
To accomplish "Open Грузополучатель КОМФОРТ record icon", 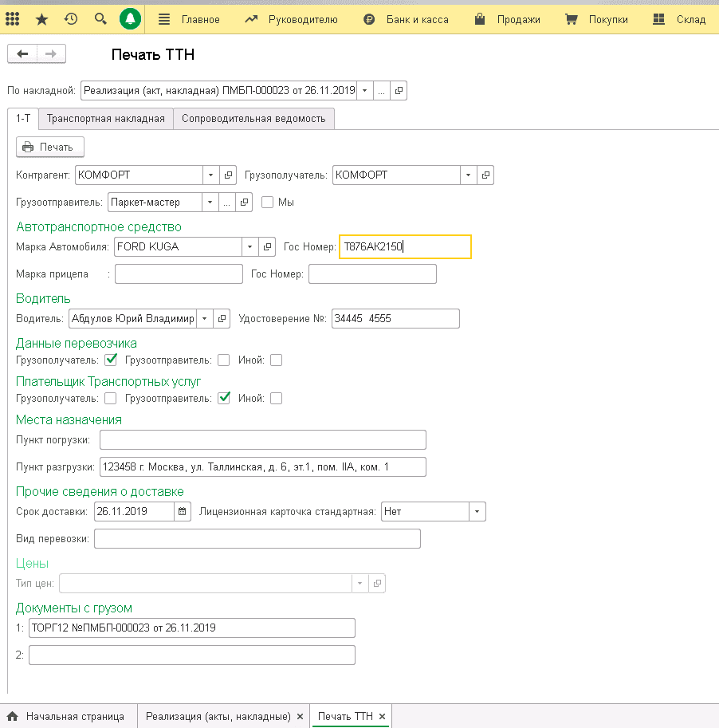I will click(x=485, y=175).
